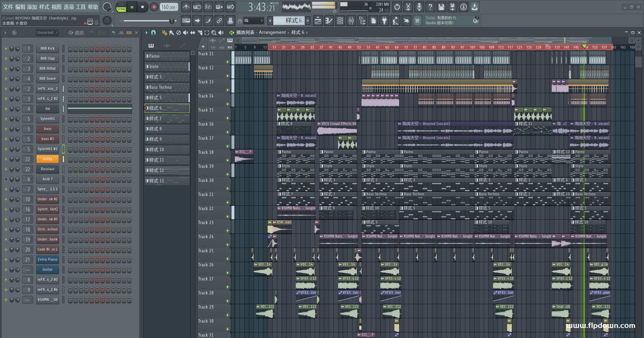Open the Unsorted channel filter dropdown
644x338 pixels.
click(x=47, y=32)
